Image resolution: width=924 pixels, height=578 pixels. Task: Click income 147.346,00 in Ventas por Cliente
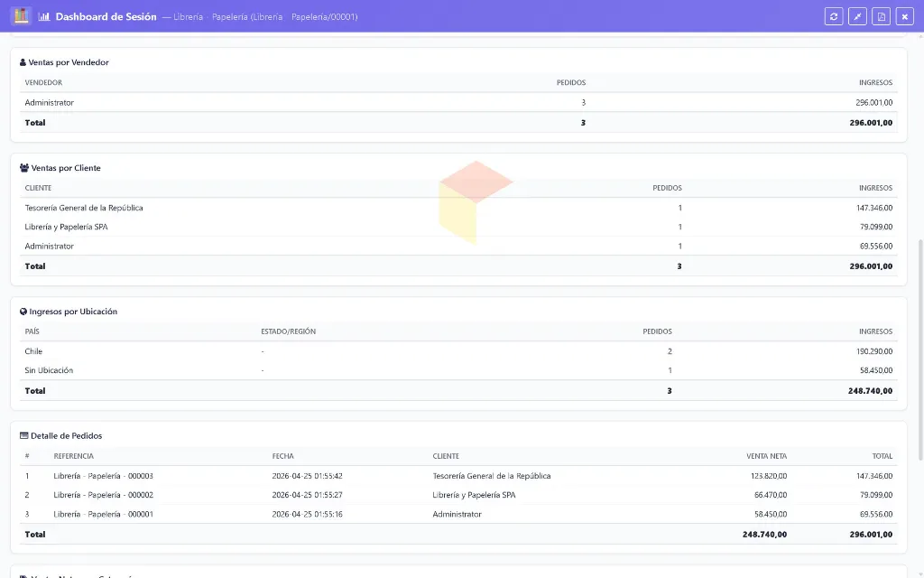874,208
